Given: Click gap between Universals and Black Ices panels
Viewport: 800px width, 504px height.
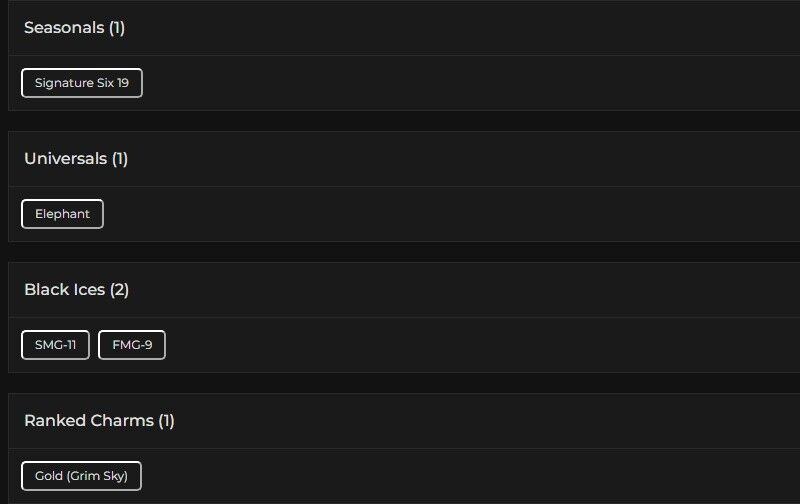Looking at the screenshot, I should tap(400, 252).
